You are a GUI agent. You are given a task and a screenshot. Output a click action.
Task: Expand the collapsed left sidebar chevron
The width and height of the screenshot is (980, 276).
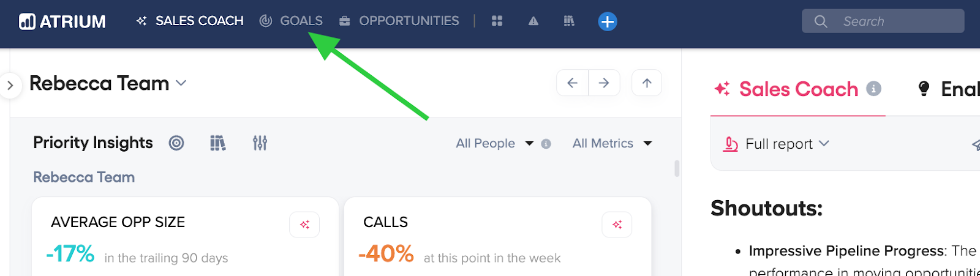[10, 86]
